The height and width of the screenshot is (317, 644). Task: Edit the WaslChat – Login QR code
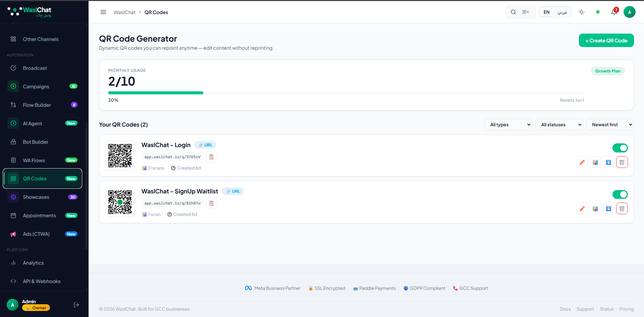coord(582,162)
